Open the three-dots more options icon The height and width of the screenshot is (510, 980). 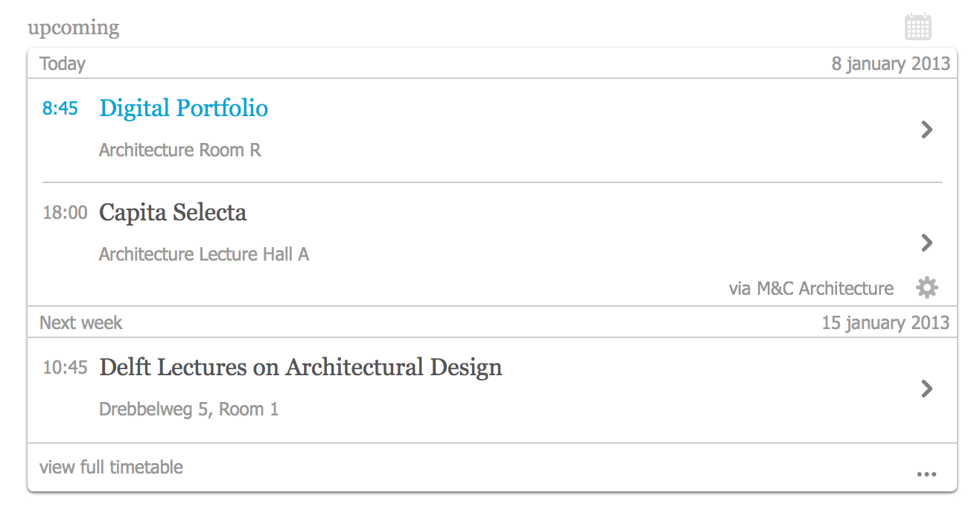coord(926,474)
